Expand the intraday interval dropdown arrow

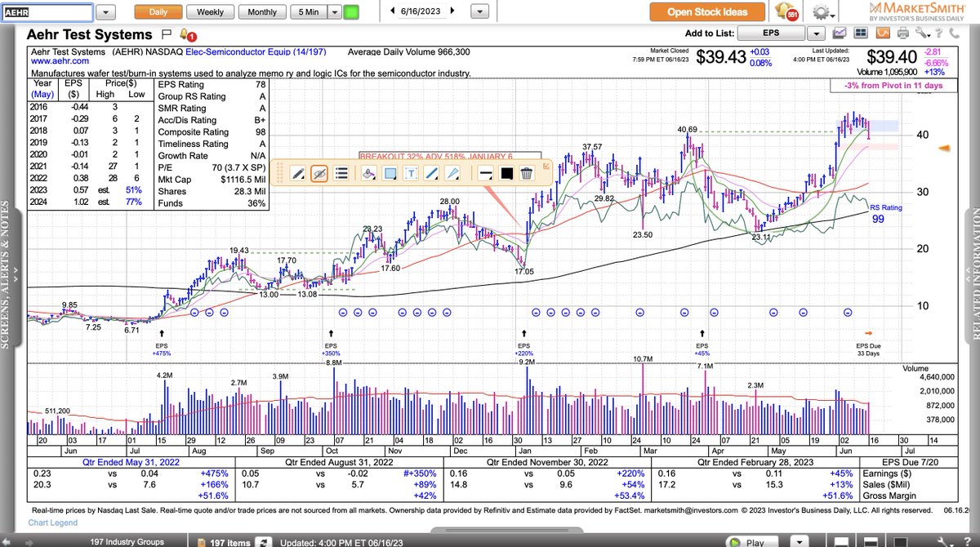coord(335,12)
